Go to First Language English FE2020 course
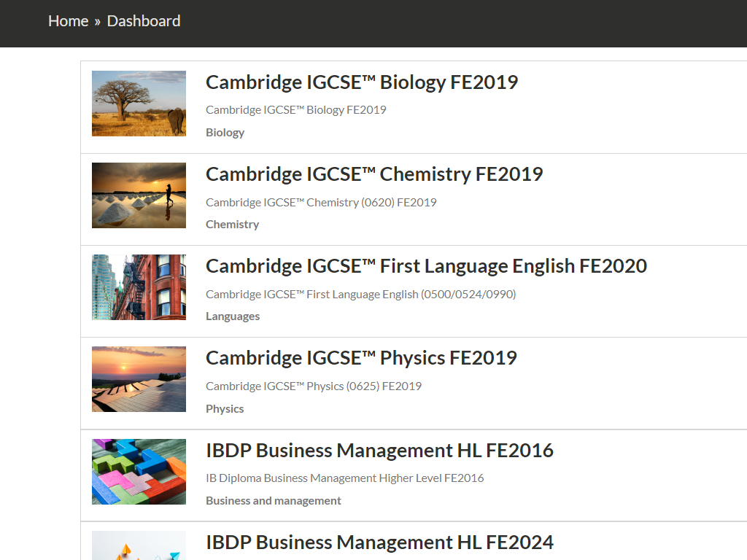This screenshot has height=560, width=747. (426, 266)
